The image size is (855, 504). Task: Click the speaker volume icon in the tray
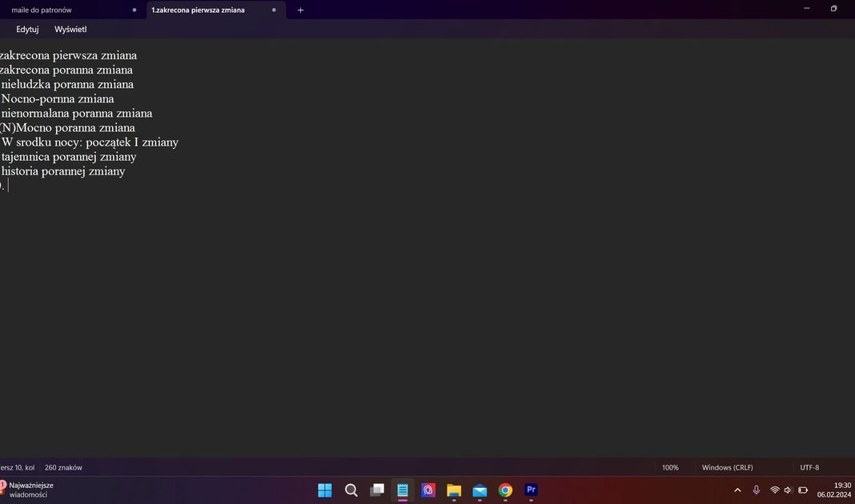point(788,490)
